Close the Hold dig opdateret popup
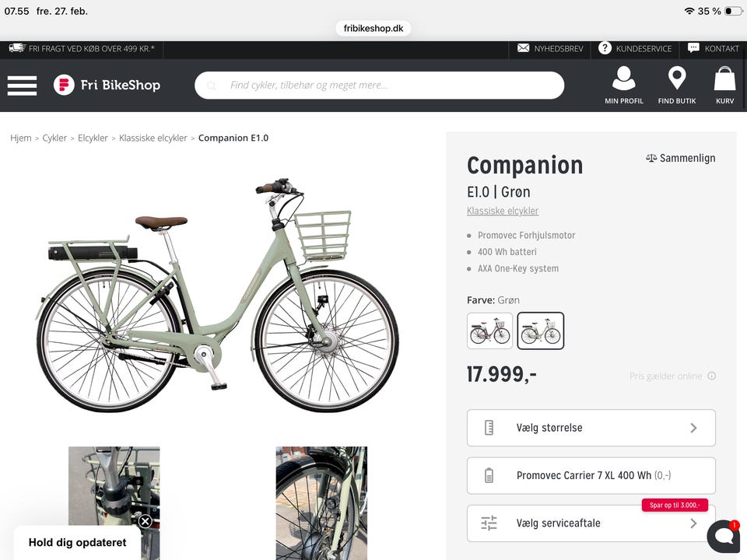The image size is (747, 560). tap(145, 521)
